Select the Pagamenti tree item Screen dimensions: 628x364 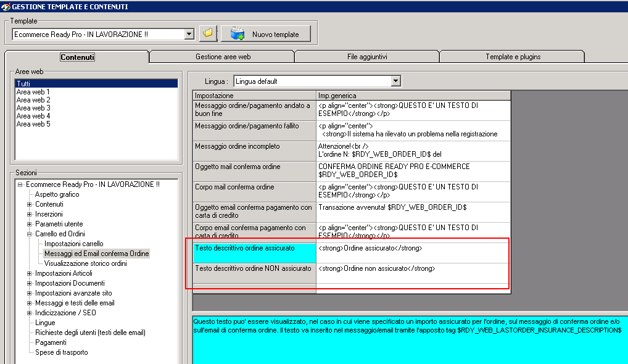[x=51, y=342]
